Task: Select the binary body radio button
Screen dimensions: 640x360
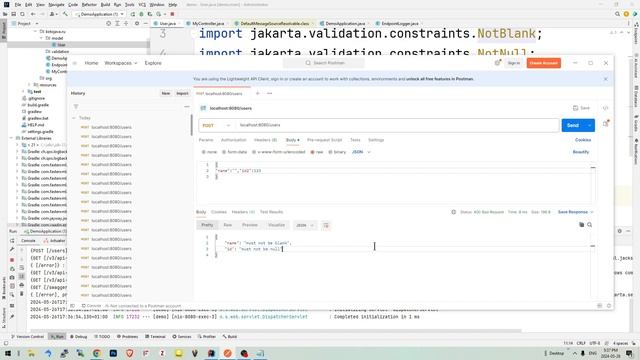Action: click(x=330, y=152)
